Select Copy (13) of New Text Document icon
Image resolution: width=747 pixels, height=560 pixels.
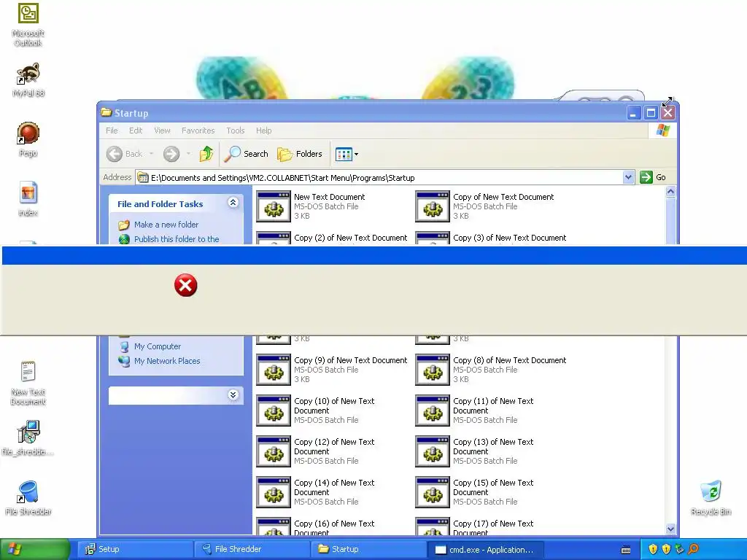pyautogui.click(x=433, y=451)
